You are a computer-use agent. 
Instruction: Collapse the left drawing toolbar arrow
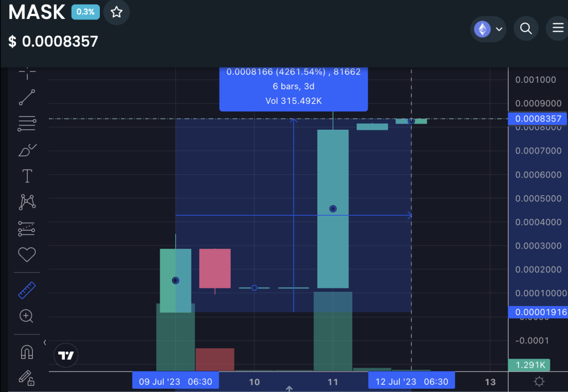point(45,342)
